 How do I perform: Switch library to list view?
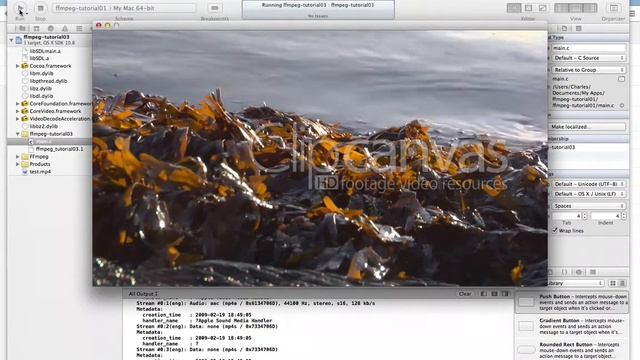click(622, 283)
